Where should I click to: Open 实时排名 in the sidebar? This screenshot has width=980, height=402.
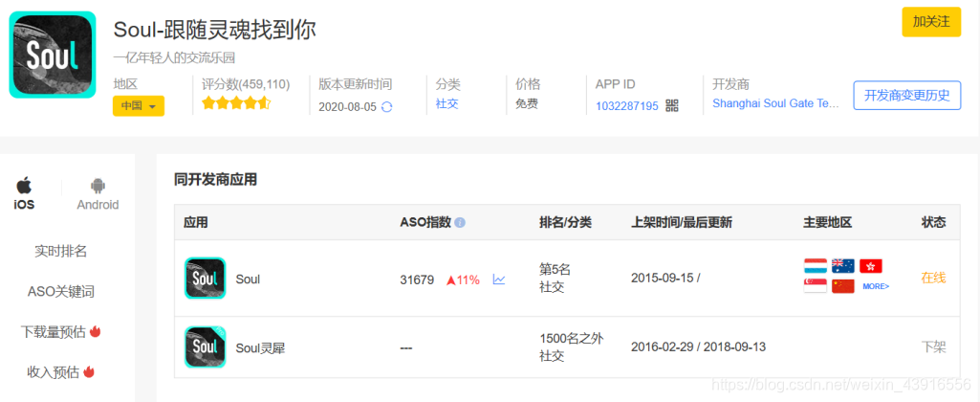[x=60, y=252]
